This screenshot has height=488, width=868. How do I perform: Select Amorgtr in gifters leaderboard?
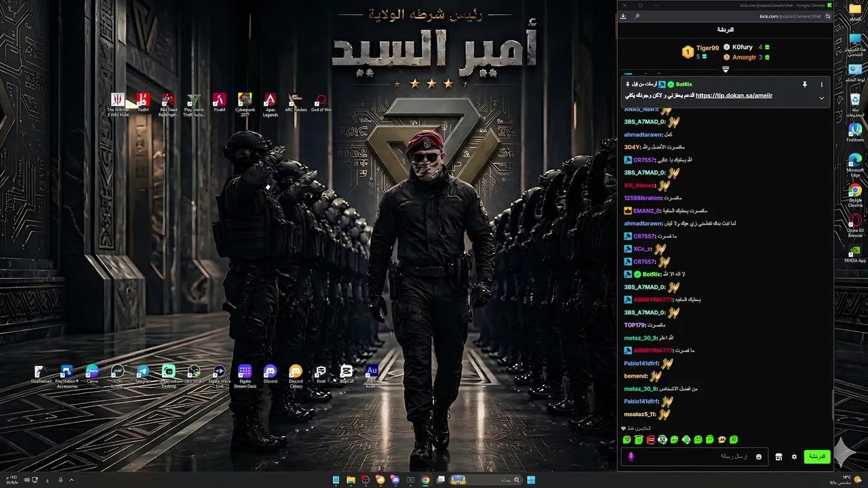(x=744, y=58)
